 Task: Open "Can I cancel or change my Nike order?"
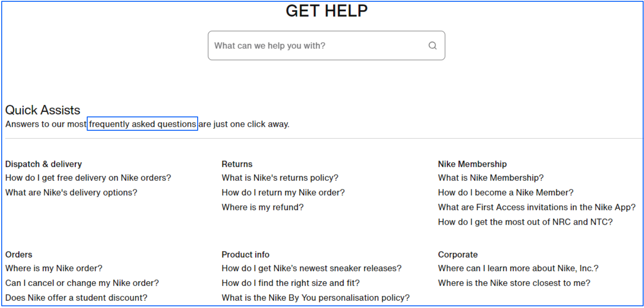point(82,283)
